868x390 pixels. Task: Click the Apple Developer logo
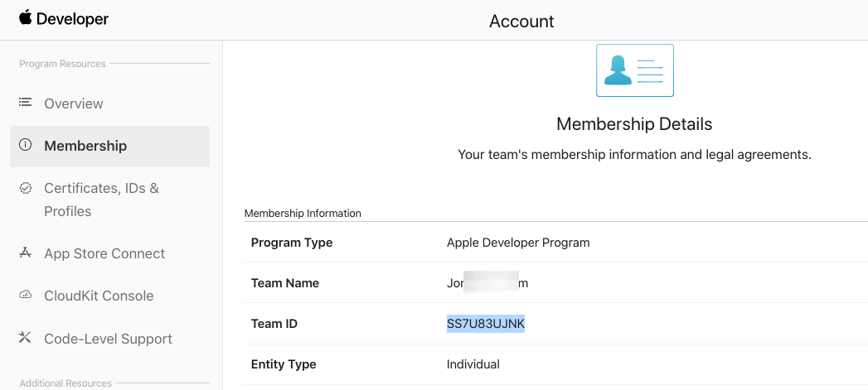(64, 18)
